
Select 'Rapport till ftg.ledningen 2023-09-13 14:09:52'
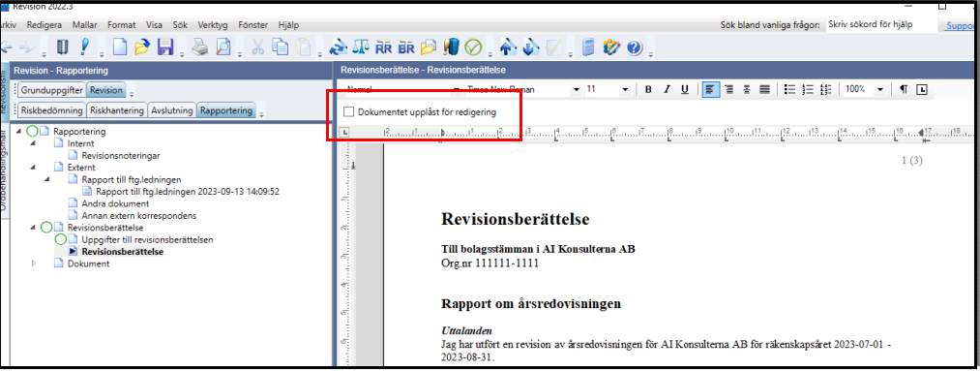coord(188,192)
